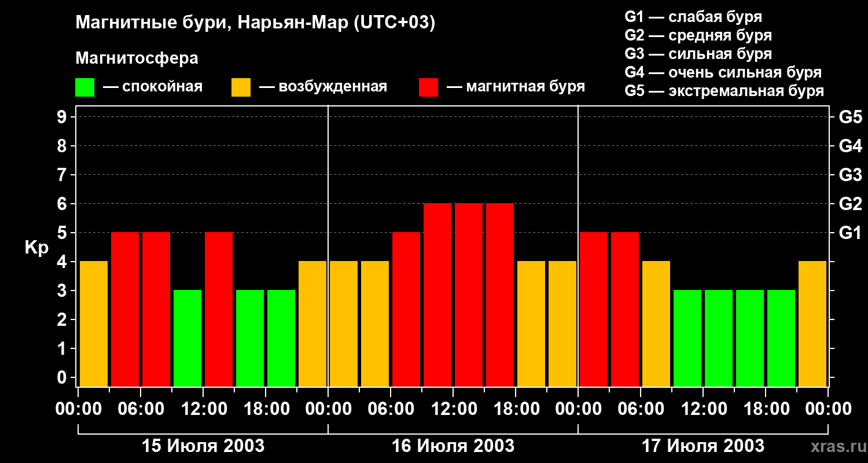
Task: Click the green bar starting at 12:00 on 17 Июля
Action: pos(719,338)
